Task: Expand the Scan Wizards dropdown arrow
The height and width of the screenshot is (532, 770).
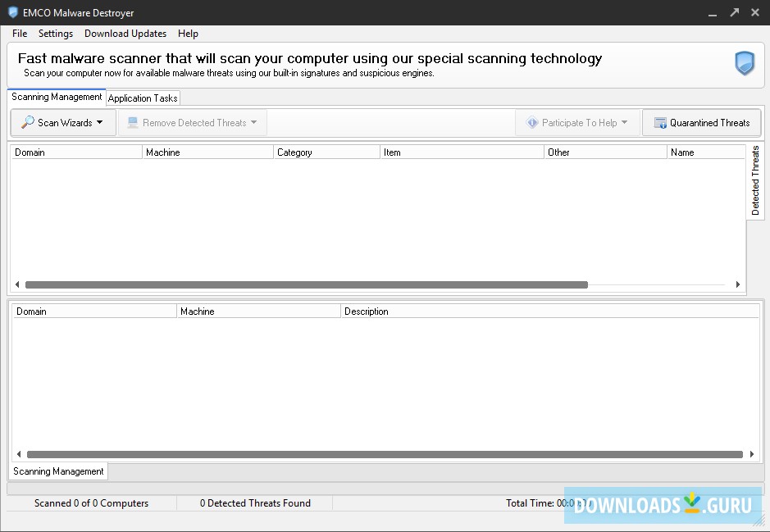Action: [x=100, y=122]
